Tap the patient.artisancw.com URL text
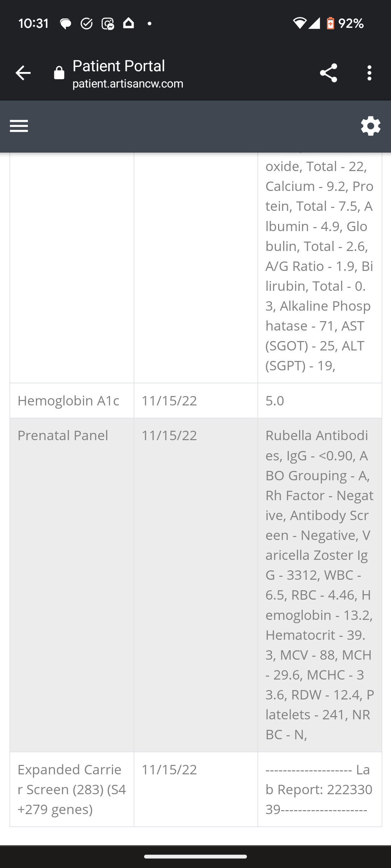391x868 pixels. 128,84
